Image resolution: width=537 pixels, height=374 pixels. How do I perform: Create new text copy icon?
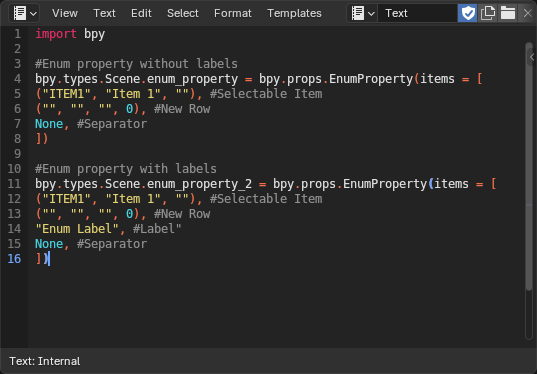(488, 13)
